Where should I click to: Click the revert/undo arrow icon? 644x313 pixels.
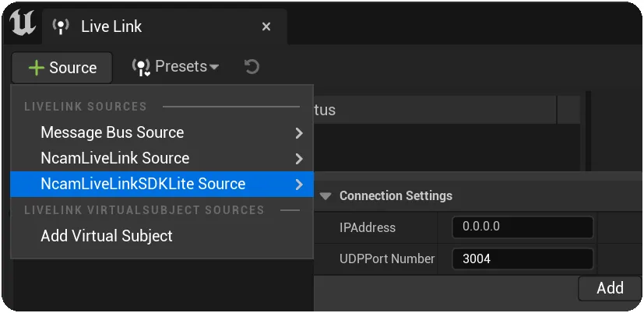(x=252, y=66)
